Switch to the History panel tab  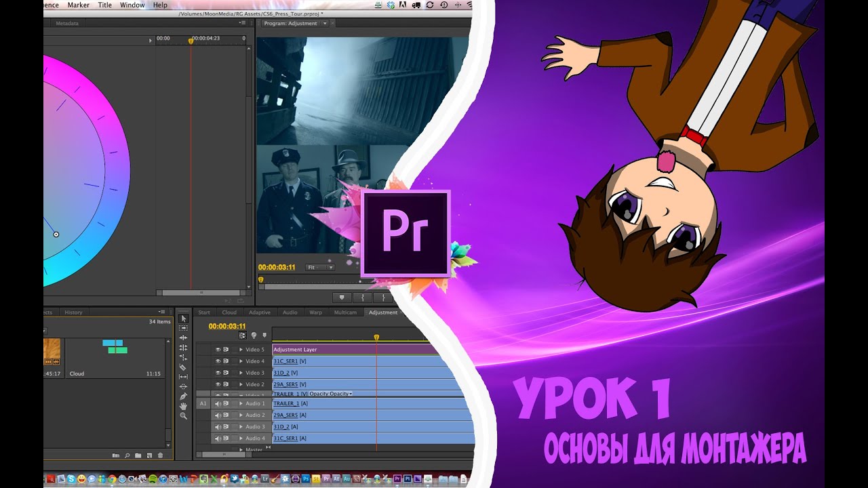pos(73,312)
